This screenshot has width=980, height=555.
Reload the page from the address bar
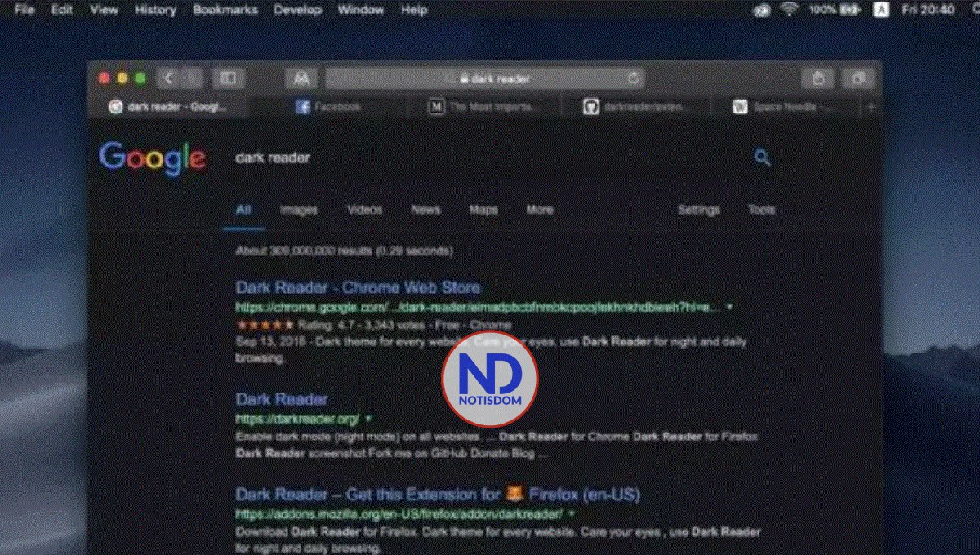[634, 78]
